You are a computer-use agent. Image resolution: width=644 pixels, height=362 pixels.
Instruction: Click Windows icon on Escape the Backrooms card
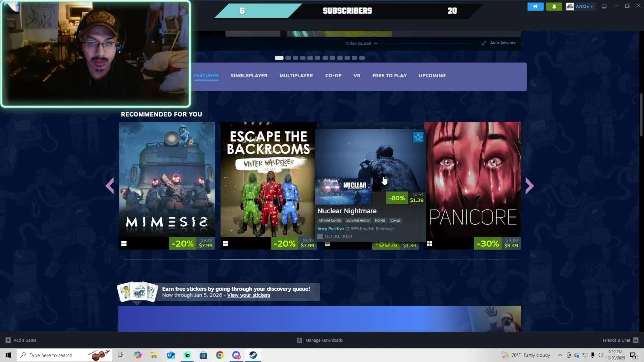pyautogui.click(x=226, y=244)
